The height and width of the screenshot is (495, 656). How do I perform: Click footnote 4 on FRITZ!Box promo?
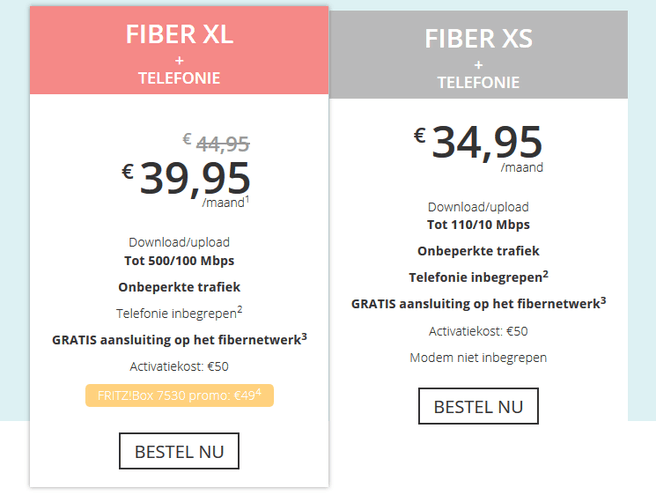[x=258, y=390]
